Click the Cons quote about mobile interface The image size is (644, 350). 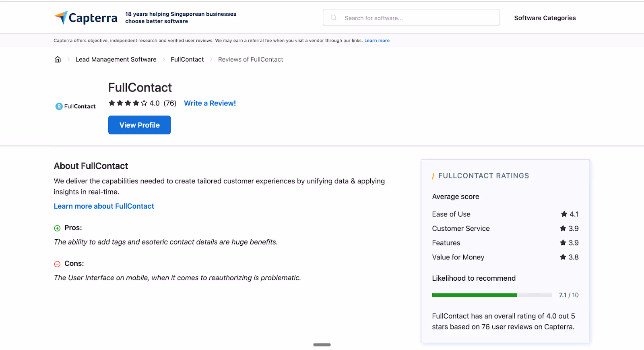pos(178,278)
